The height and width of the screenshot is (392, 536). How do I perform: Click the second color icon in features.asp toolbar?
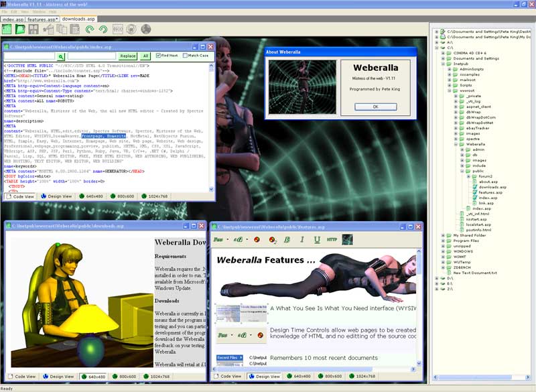(273, 240)
